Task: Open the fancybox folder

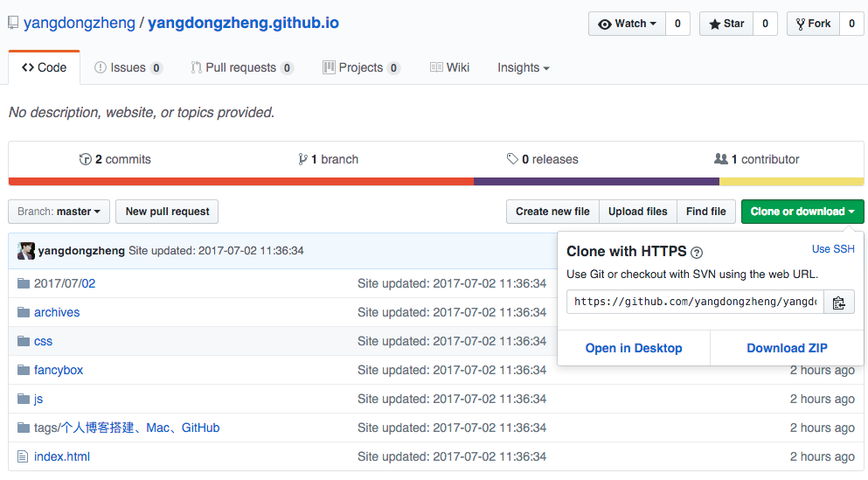Action: [59, 370]
